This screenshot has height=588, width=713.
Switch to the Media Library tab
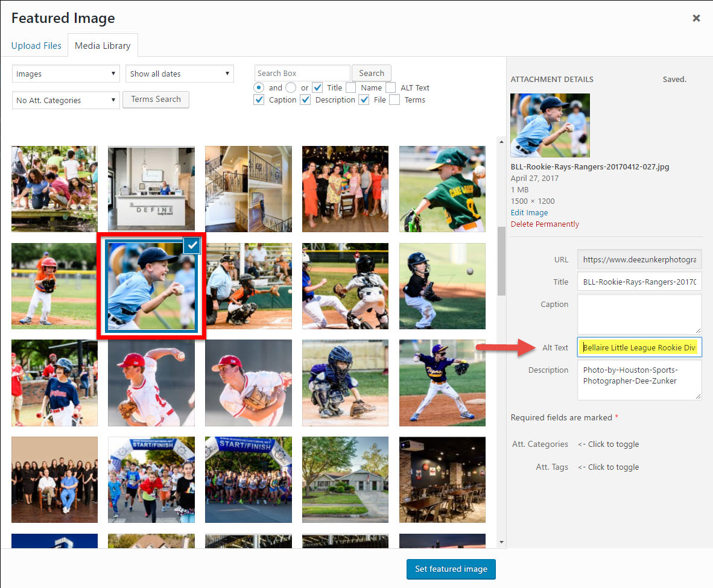[103, 45]
